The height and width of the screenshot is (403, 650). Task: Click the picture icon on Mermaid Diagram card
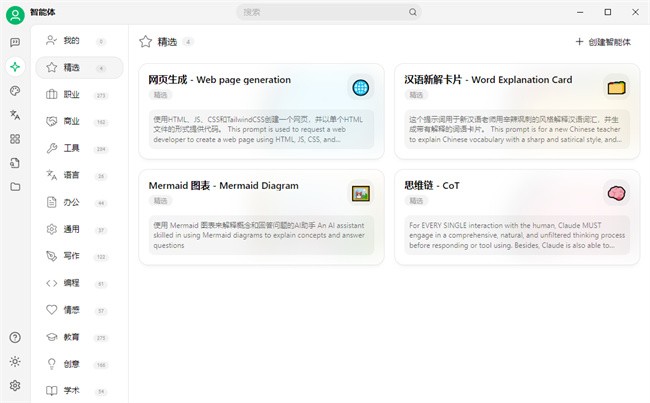(x=361, y=193)
